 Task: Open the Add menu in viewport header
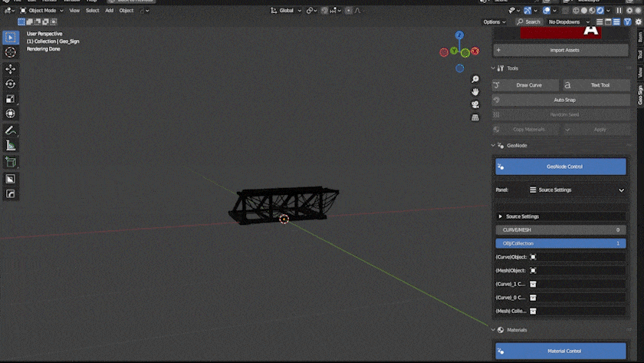(x=109, y=11)
